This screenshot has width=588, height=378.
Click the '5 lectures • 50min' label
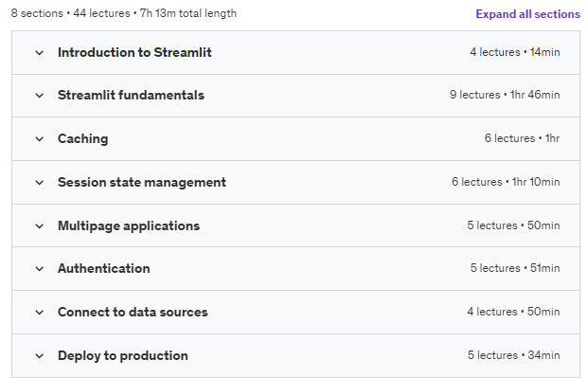tap(513, 225)
